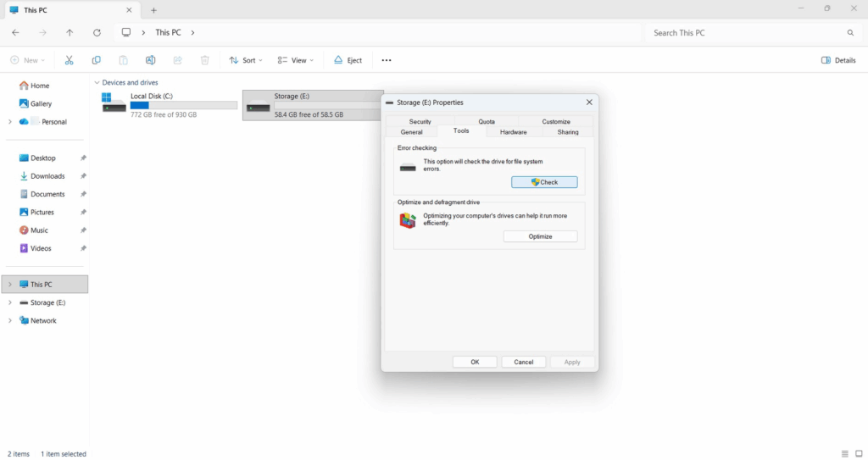
Task: Select the Local Disk (C:) drive
Action: pyautogui.click(x=170, y=104)
